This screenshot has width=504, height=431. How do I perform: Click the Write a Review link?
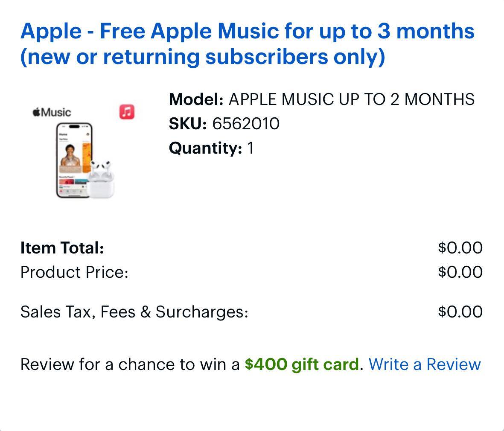tap(424, 364)
